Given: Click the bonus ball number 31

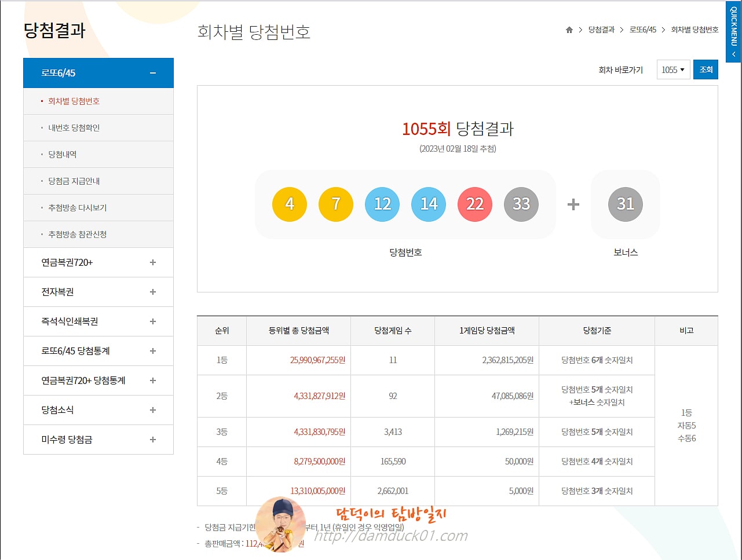Looking at the screenshot, I should point(625,204).
